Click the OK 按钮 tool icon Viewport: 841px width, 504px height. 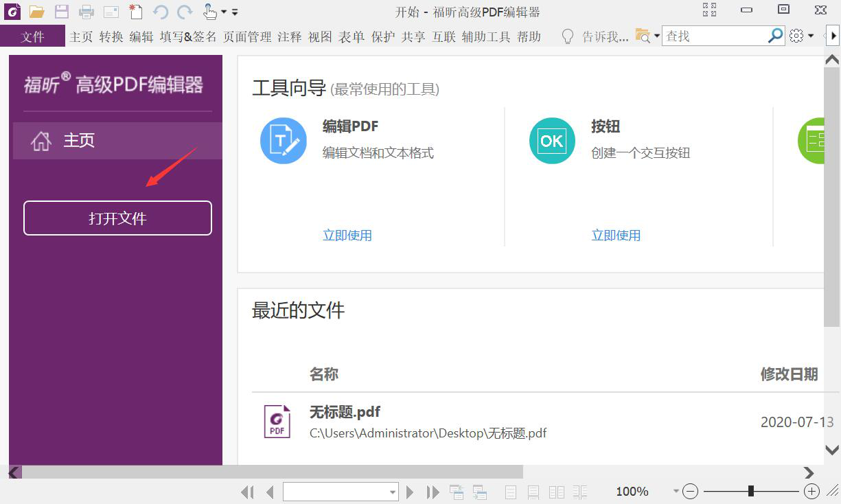552,141
